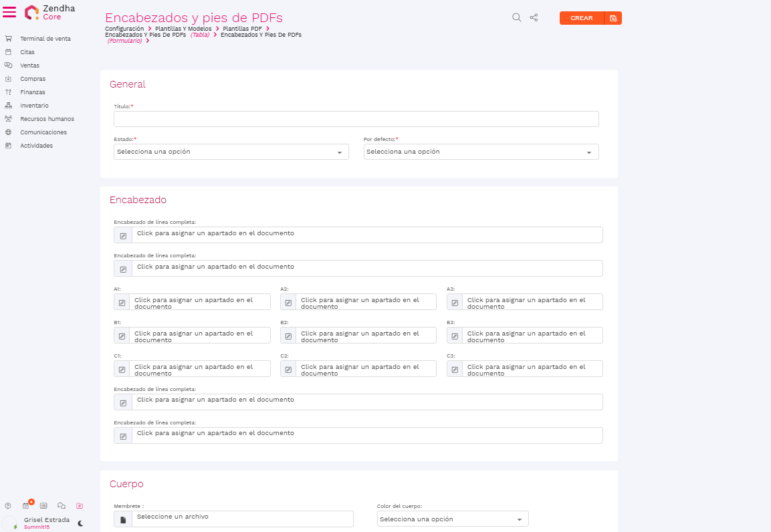Open calendar tasks icon with badge 4
This screenshot has height=532, width=771.
26,506
